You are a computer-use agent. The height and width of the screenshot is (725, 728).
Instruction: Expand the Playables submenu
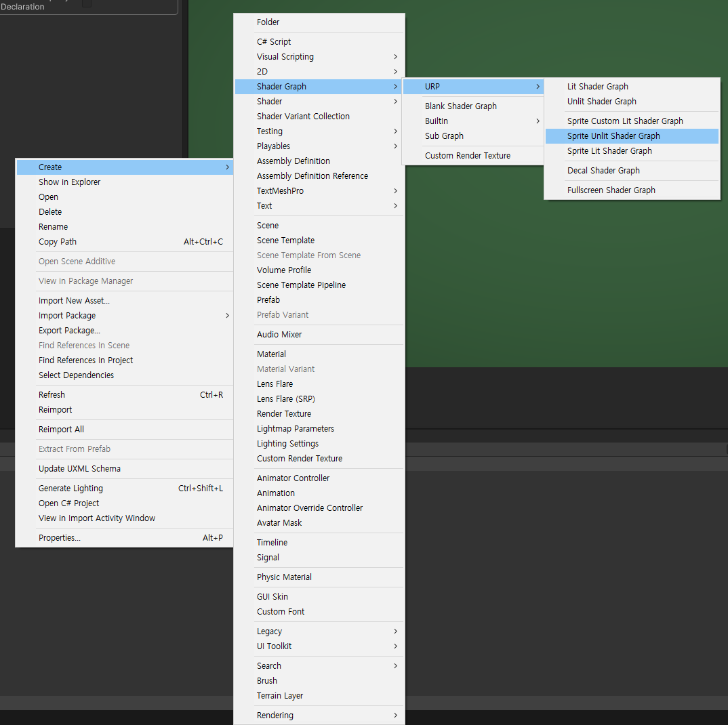319,146
